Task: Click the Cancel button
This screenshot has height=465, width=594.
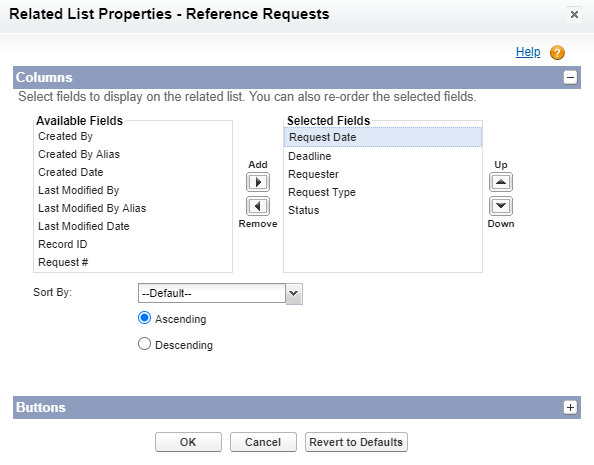Action: coord(263,442)
